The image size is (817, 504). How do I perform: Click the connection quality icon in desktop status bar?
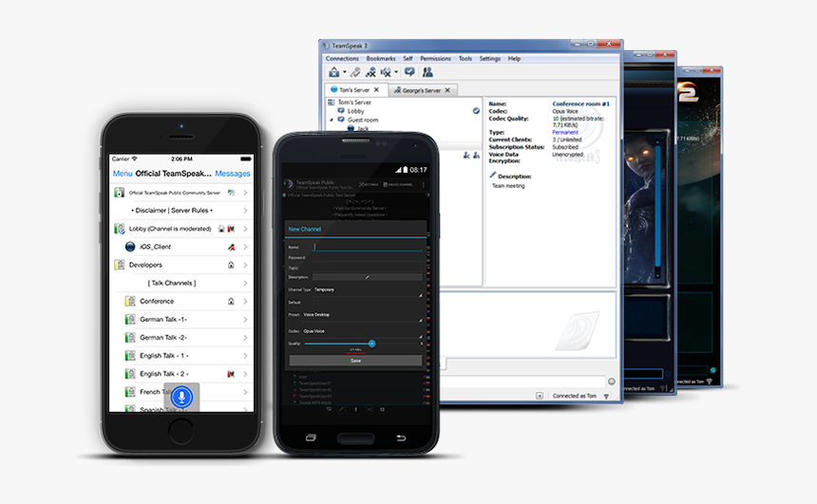pyautogui.click(x=606, y=396)
